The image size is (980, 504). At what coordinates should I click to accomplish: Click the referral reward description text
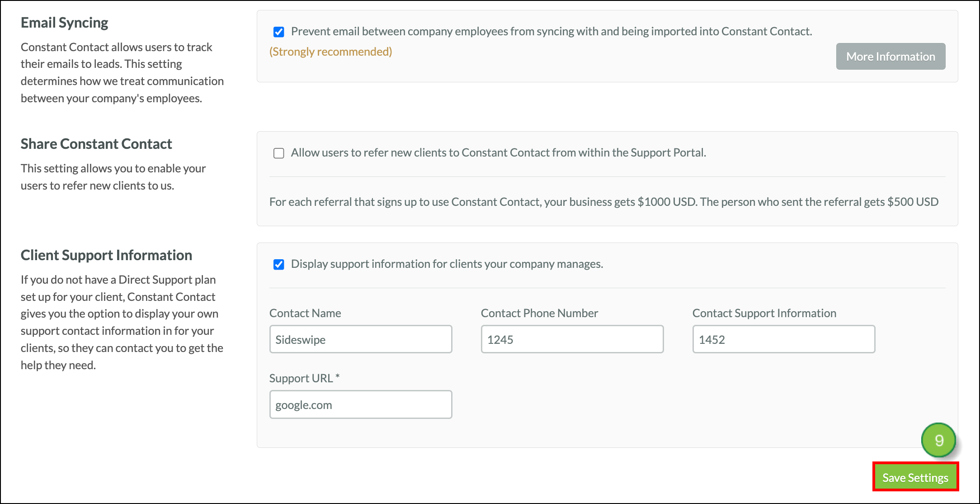(604, 202)
